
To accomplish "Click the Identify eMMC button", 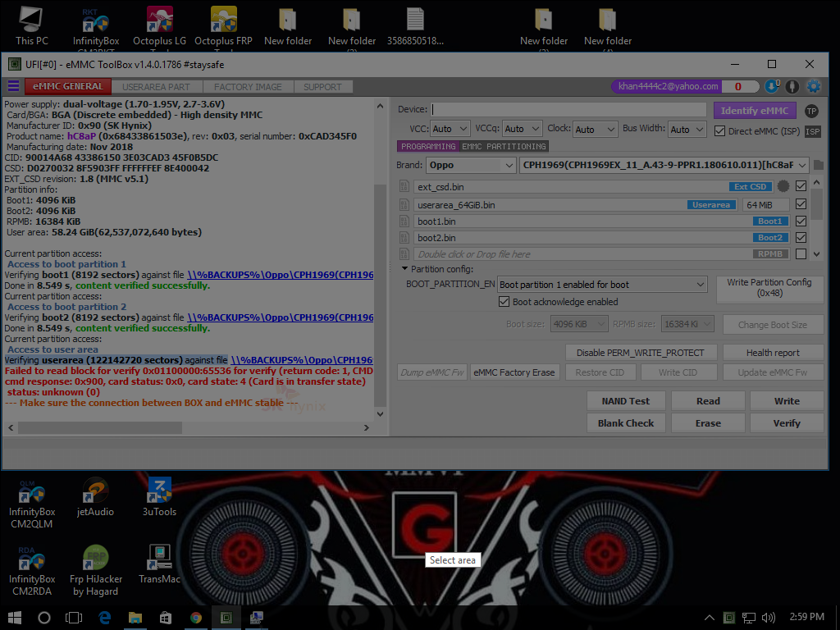I will coord(755,111).
